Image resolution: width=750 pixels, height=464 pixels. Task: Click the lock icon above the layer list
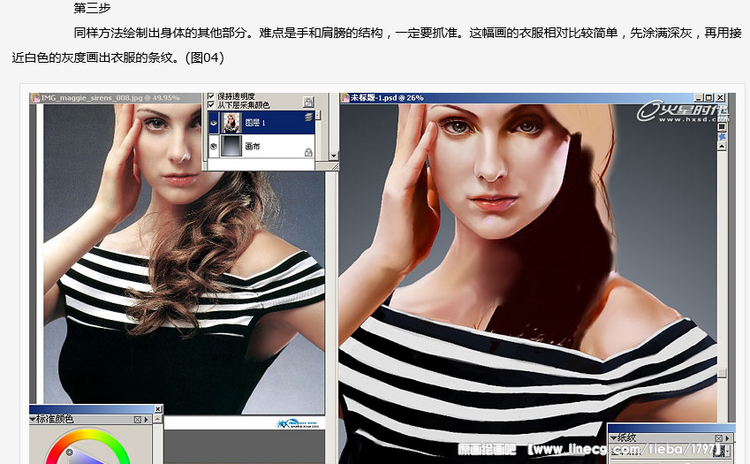[x=308, y=101]
